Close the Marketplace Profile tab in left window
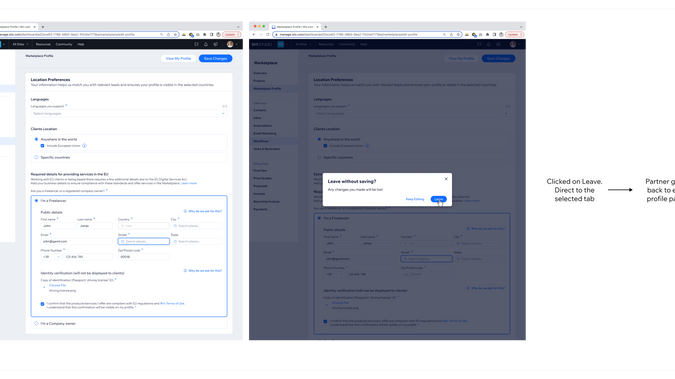The height and width of the screenshot is (379, 675). [x=35, y=27]
